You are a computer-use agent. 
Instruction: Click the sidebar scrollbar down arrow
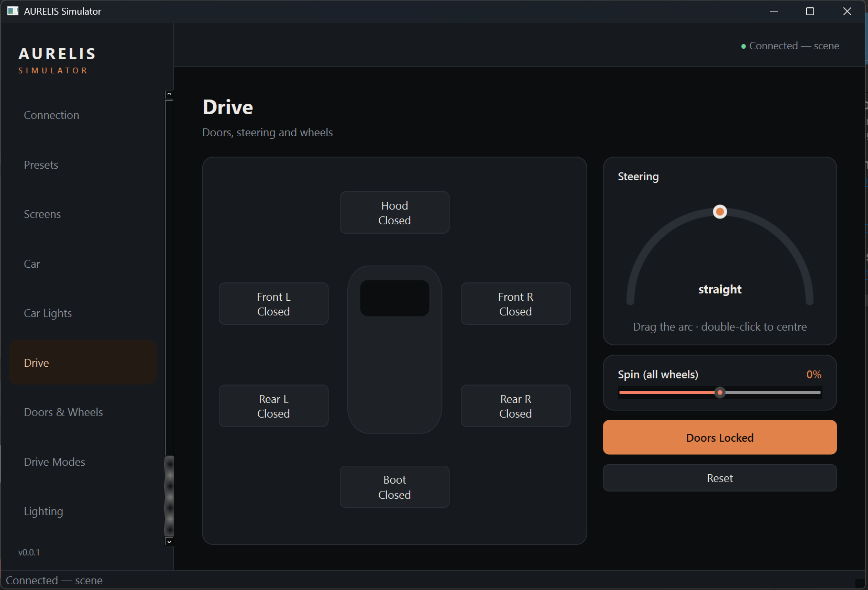tap(169, 541)
